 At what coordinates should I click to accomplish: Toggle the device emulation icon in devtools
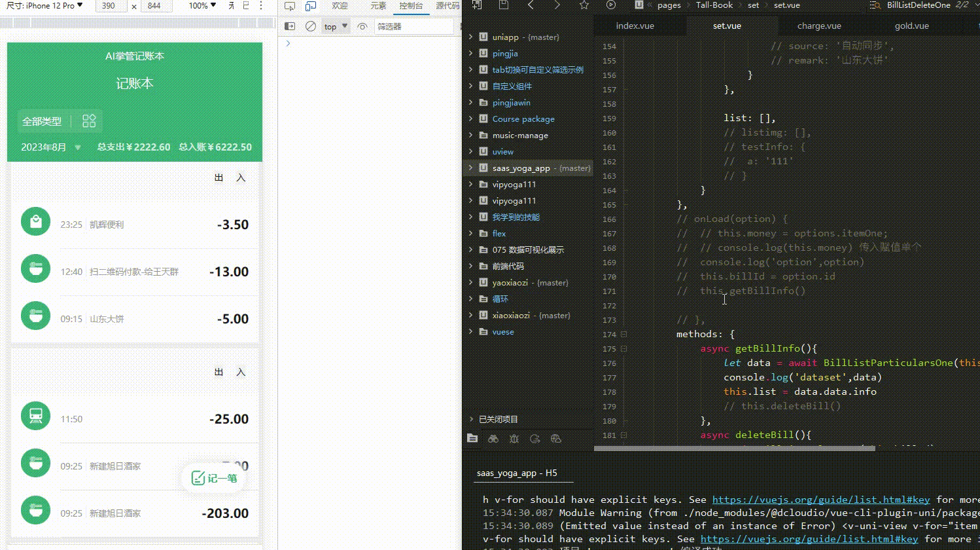[x=311, y=6]
